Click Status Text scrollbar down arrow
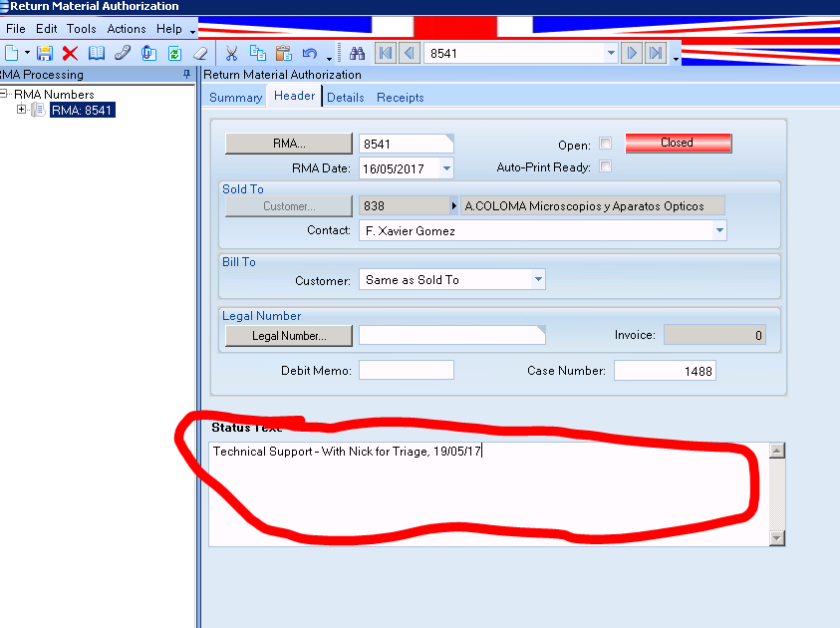Screen dimensions: 840x628 pyautogui.click(x=777, y=538)
